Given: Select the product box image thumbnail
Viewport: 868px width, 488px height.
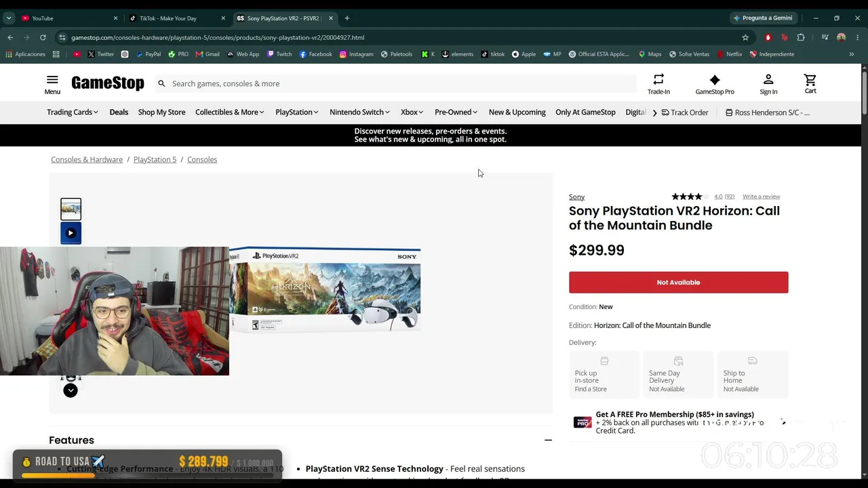Looking at the screenshot, I should [x=71, y=209].
